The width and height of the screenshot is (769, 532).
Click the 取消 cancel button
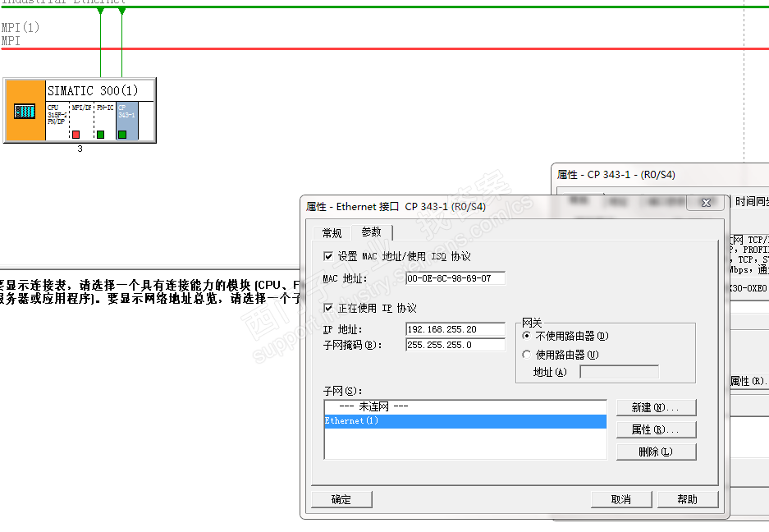pos(621,500)
